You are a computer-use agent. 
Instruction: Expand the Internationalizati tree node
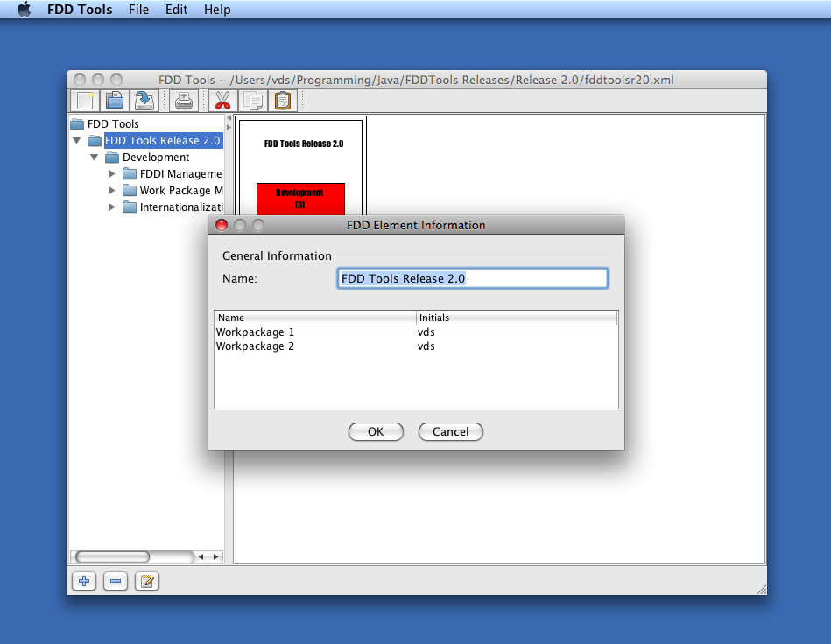pos(111,207)
